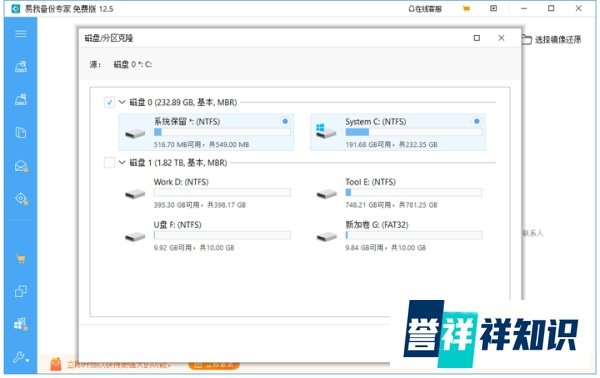Collapse the 磁盘 0 partition list
This screenshot has width=600, height=378.
pyautogui.click(x=122, y=102)
